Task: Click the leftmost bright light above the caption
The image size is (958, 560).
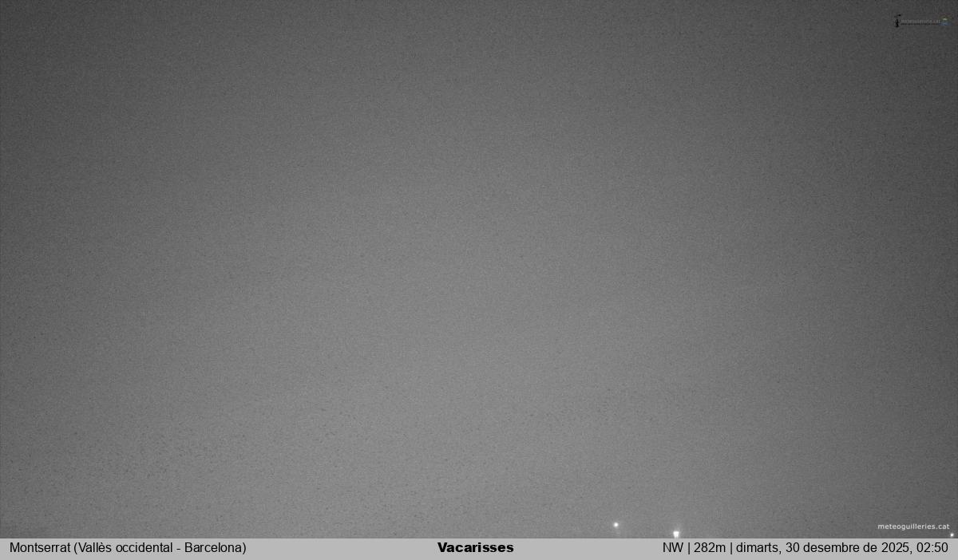Action: tap(616, 525)
